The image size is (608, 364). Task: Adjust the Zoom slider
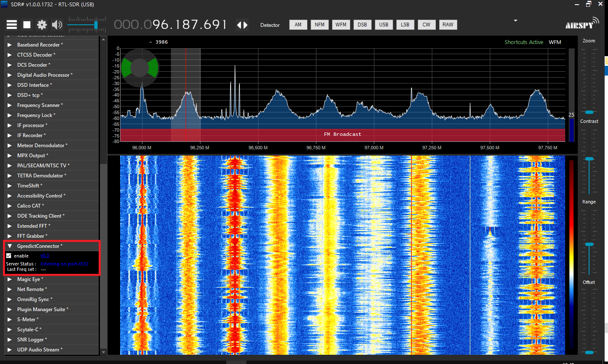590,112
